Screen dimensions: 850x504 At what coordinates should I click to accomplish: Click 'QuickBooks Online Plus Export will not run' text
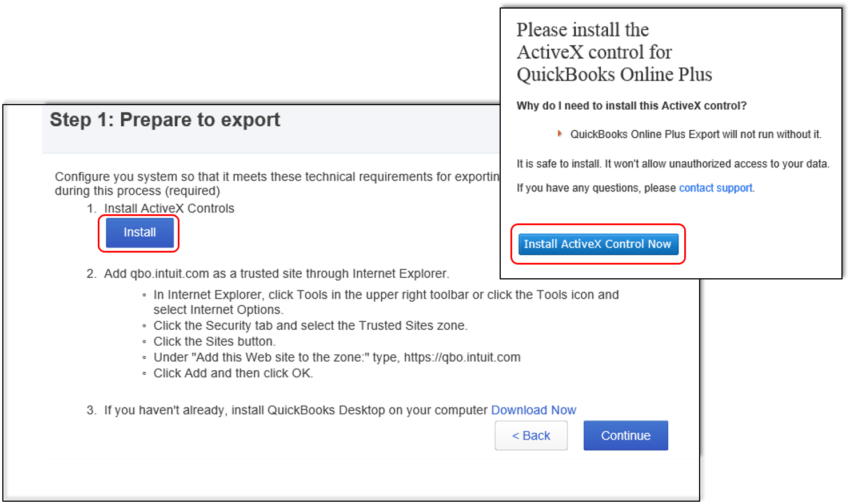pos(696,134)
